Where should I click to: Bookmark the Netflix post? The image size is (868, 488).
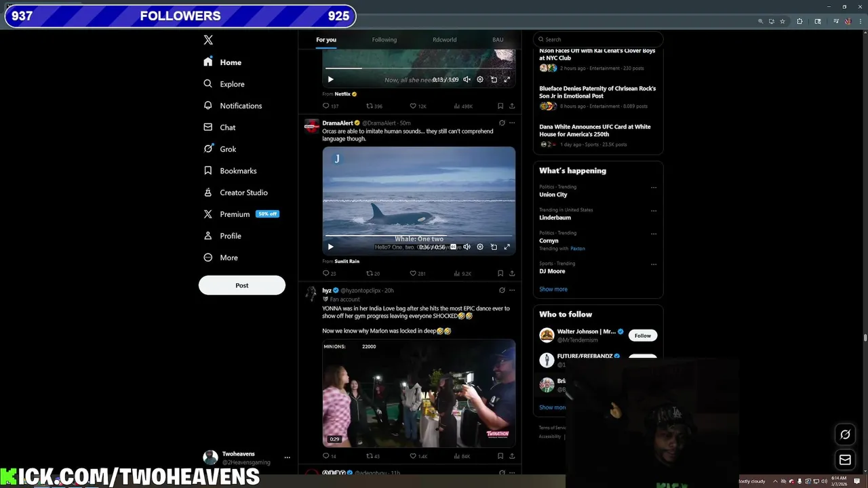[500, 106]
